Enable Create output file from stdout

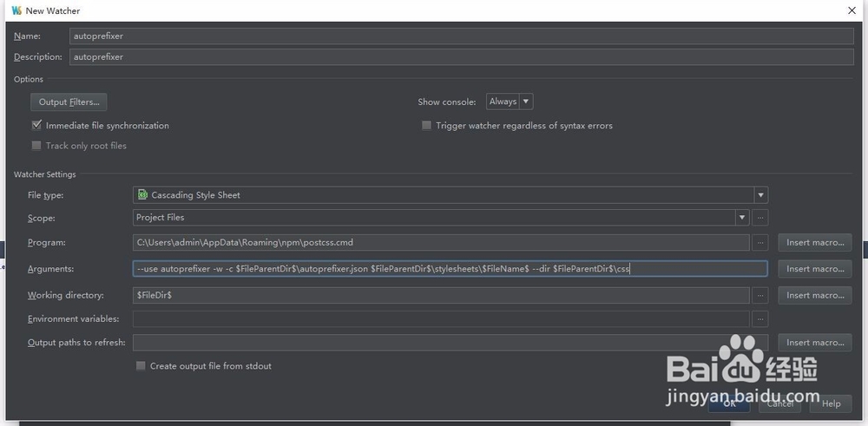[x=141, y=365]
